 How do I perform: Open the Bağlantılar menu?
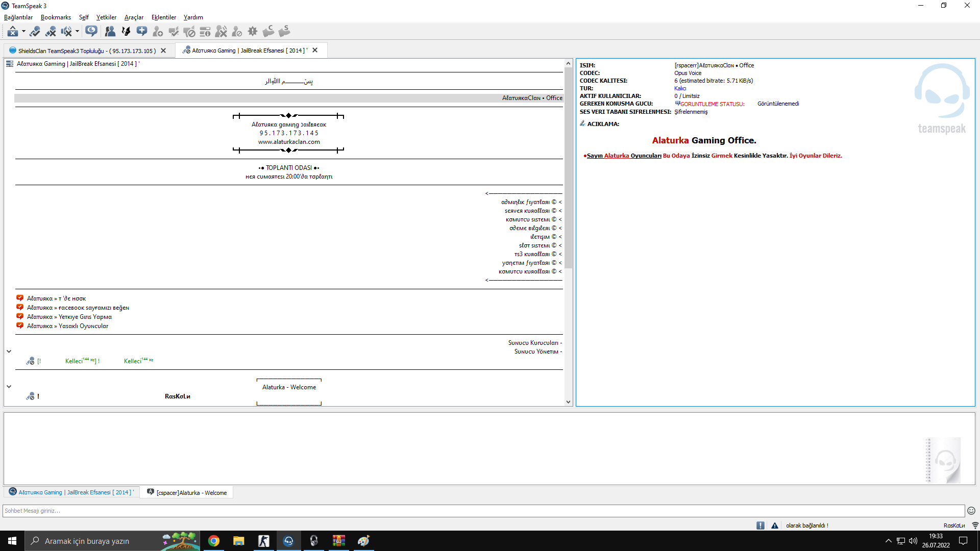point(18,17)
